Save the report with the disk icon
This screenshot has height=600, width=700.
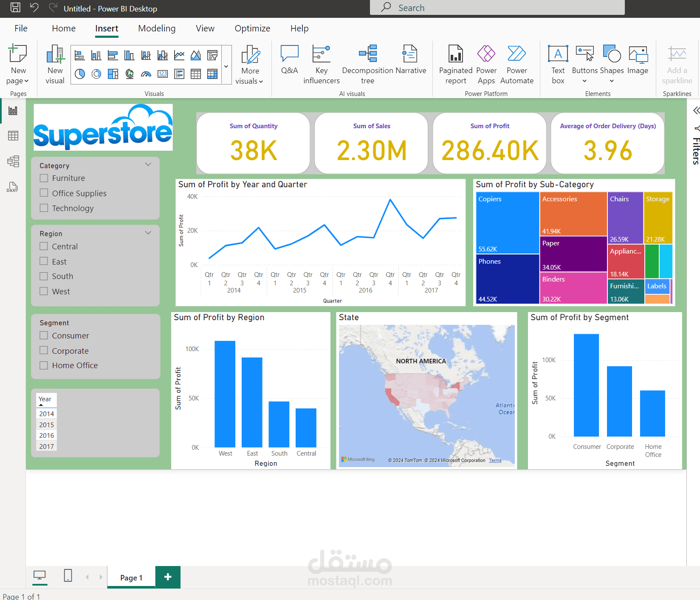(x=15, y=7)
